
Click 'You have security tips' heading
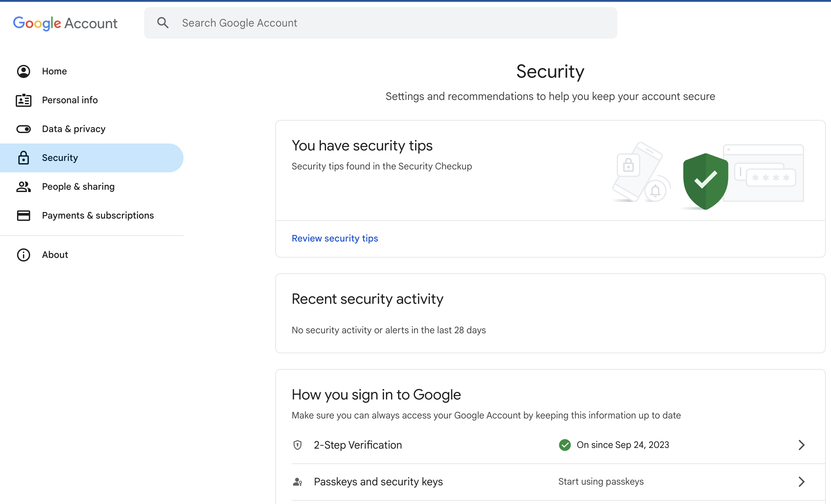tap(362, 146)
